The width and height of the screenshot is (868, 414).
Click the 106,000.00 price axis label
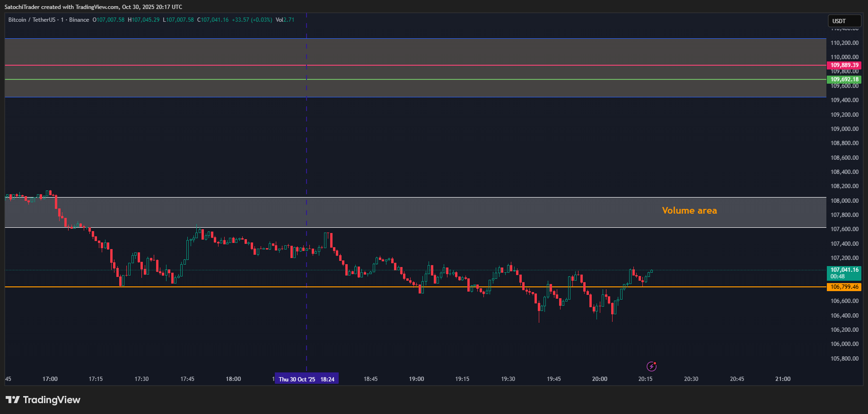coord(845,344)
